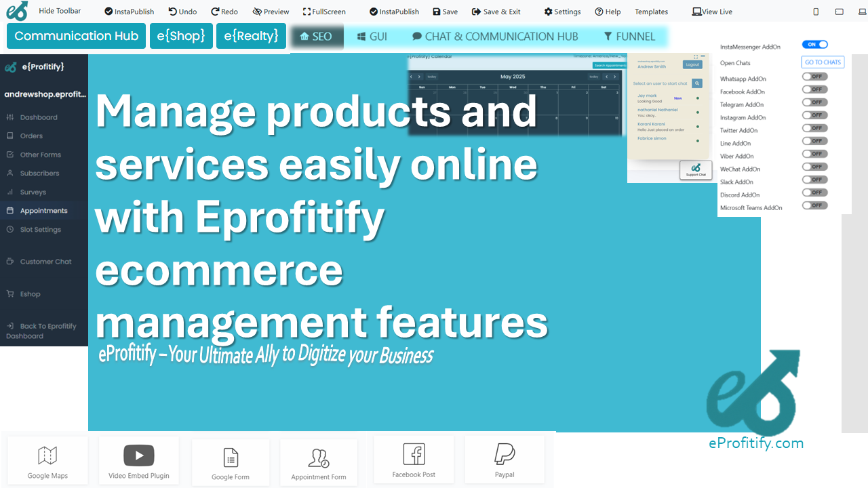Select the Google Form plugin

231,463
